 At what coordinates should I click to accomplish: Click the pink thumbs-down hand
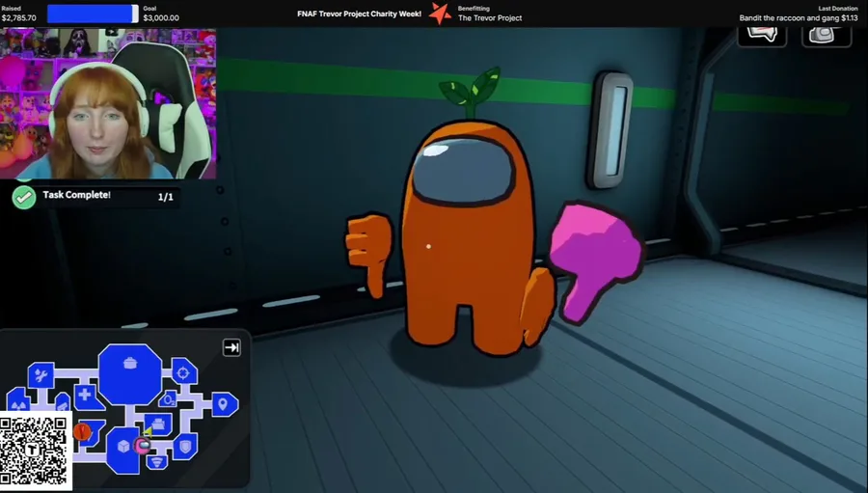[x=596, y=263]
